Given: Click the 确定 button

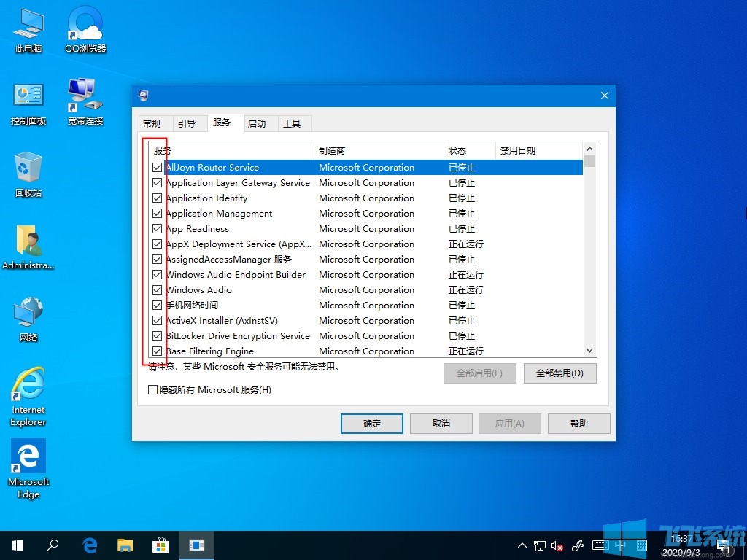Looking at the screenshot, I should 371,423.
